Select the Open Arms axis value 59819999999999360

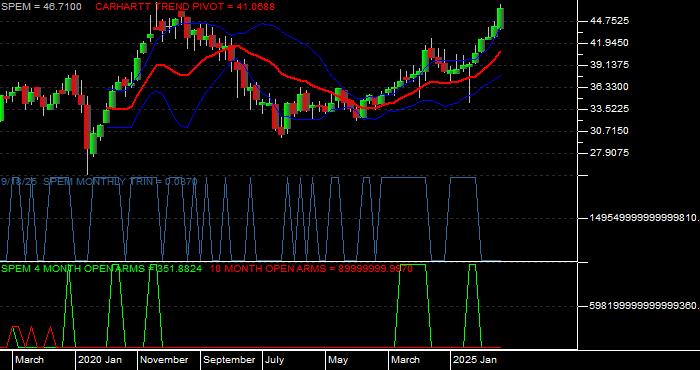[x=645, y=306]
